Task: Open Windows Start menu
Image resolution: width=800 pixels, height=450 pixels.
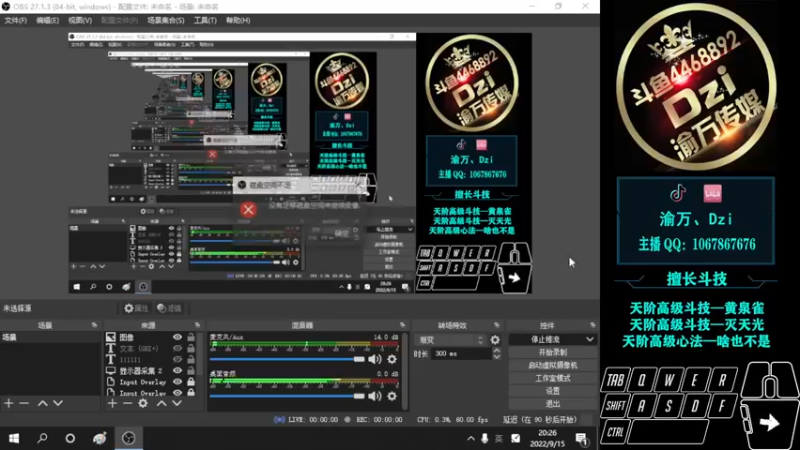Action: (14, 438)
